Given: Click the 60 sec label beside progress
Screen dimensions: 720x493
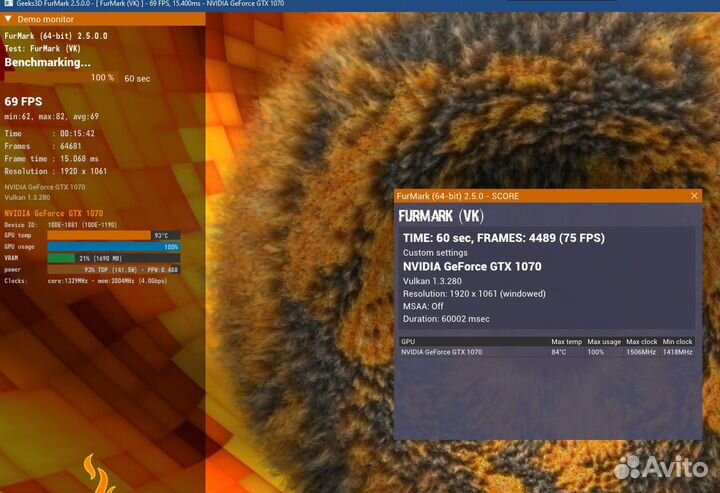Looking at the screenshot, I should coord(137,78).
